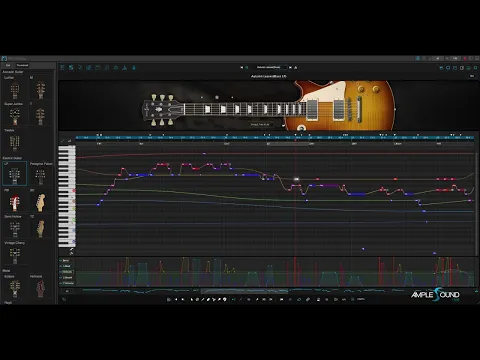Click the top-right toolbar's first blue icon
This screenshot has height=360, width=480.
point(441,68)
